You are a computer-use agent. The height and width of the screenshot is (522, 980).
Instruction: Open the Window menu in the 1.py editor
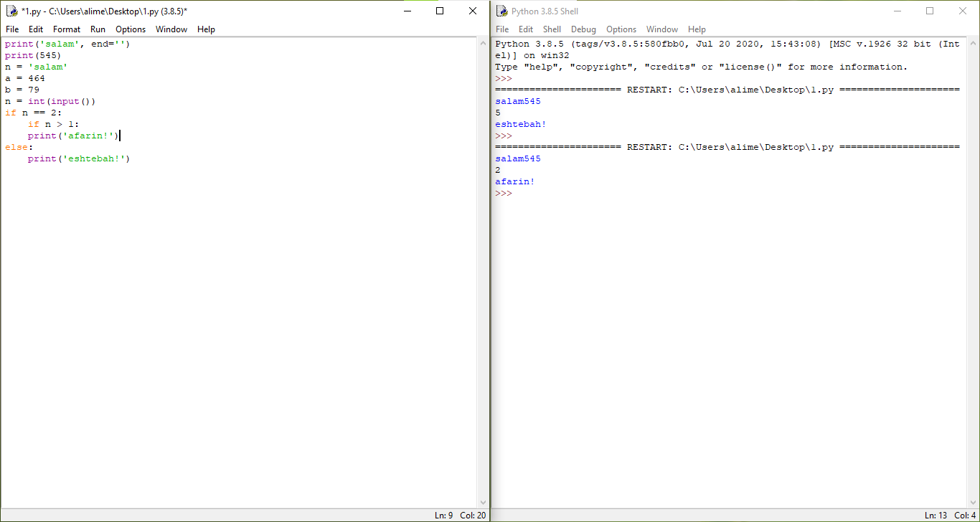pyautogui.click(x=171, y=29)
